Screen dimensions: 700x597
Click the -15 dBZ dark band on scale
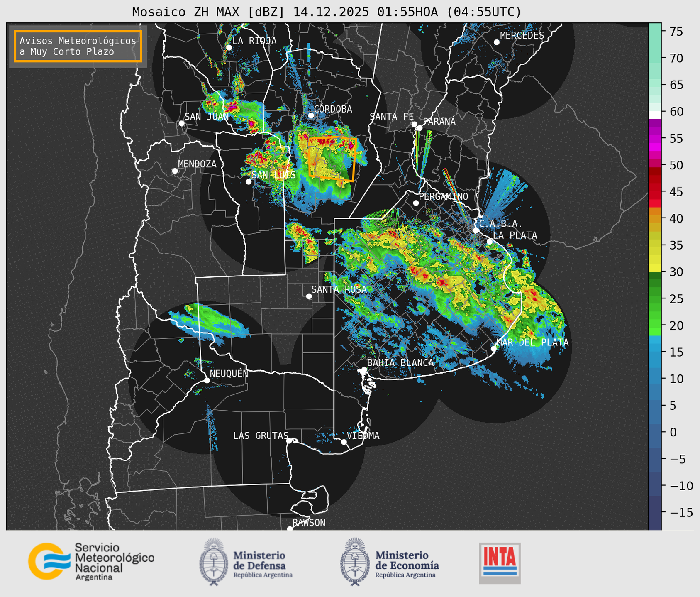click(655, 512)
